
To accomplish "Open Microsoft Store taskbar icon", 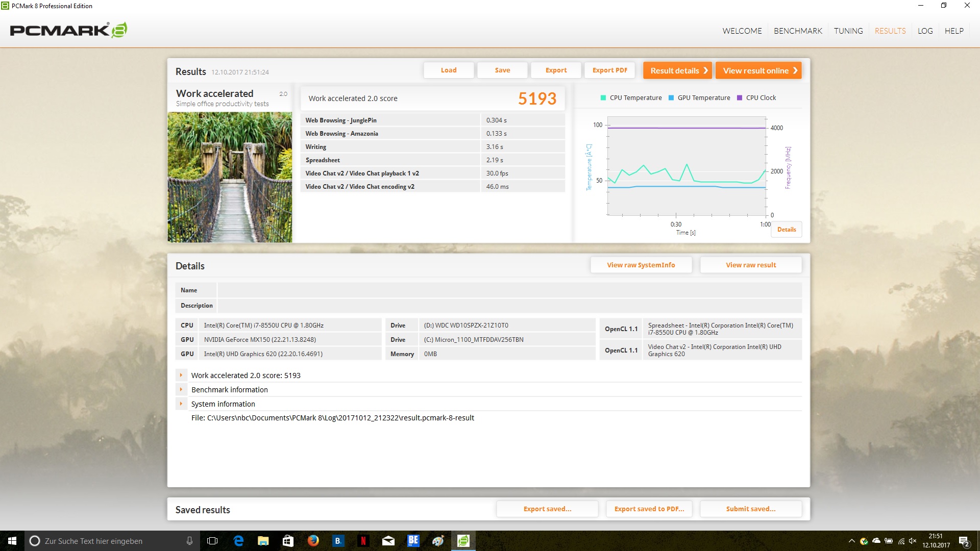I will [288, 541].
